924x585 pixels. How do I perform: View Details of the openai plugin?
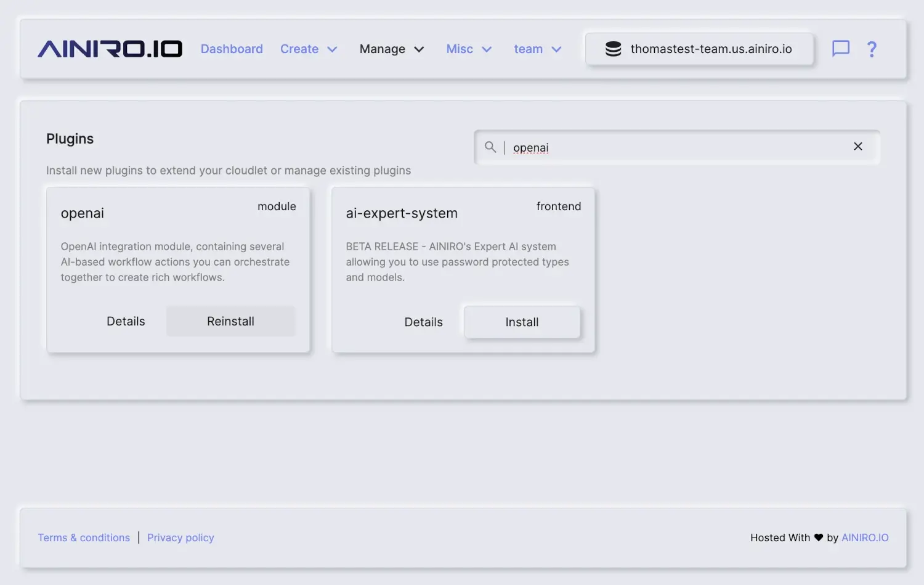click(x=126, y=321)
